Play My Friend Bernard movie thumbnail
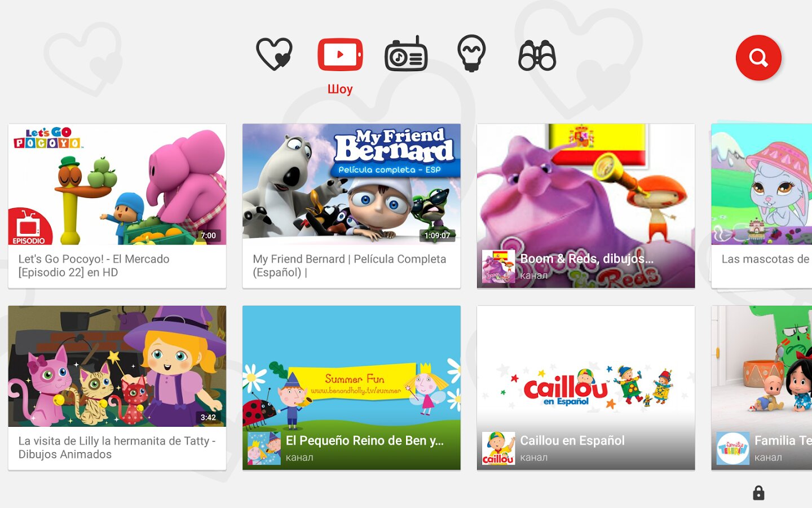The height and width of the screenshot is (508, 812). (x=351, y=185)
